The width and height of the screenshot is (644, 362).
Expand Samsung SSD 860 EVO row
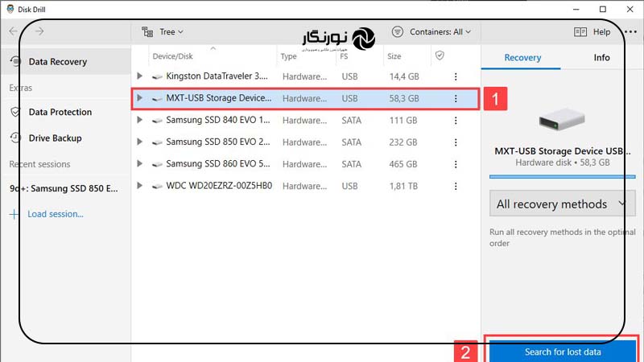[x=139, y=163]
